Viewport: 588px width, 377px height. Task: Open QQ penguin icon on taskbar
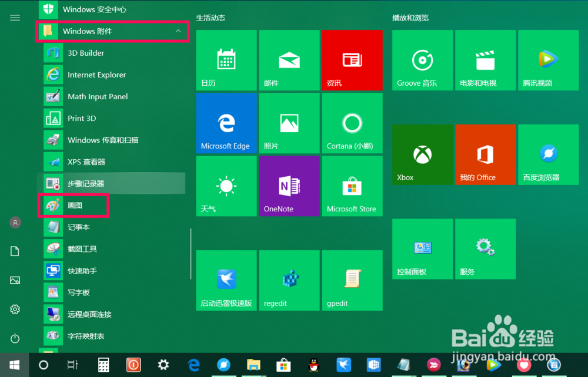pos(313,365)
